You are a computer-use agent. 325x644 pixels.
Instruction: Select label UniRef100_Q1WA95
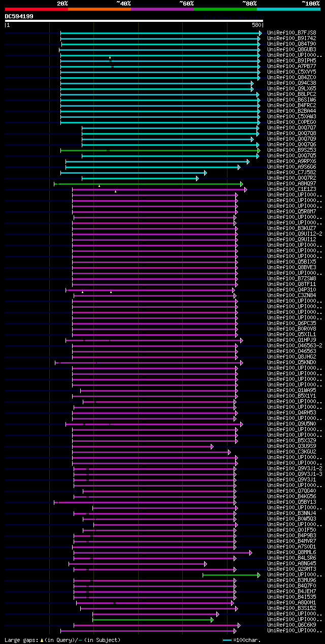[x=291, y=390]
